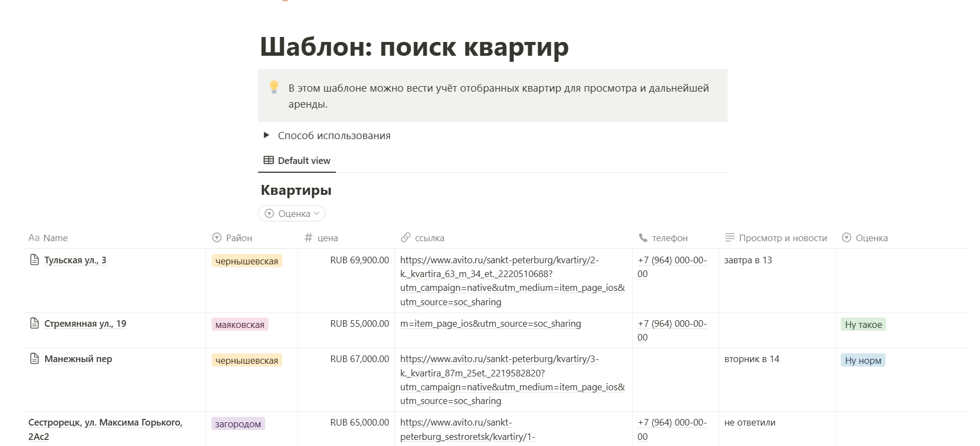Screen dimensions: 980x446
Task: Open the Name column header menu
Action: [x=114, y=237]
